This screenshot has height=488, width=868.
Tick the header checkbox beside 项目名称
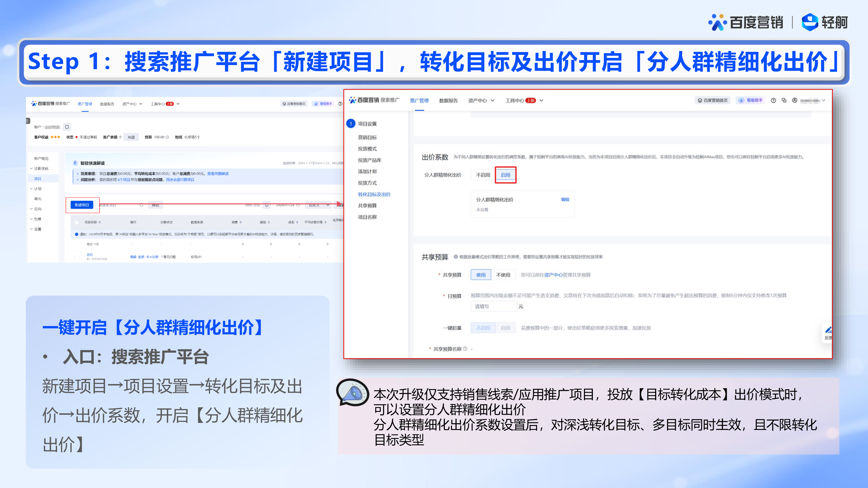pos(76,222)
